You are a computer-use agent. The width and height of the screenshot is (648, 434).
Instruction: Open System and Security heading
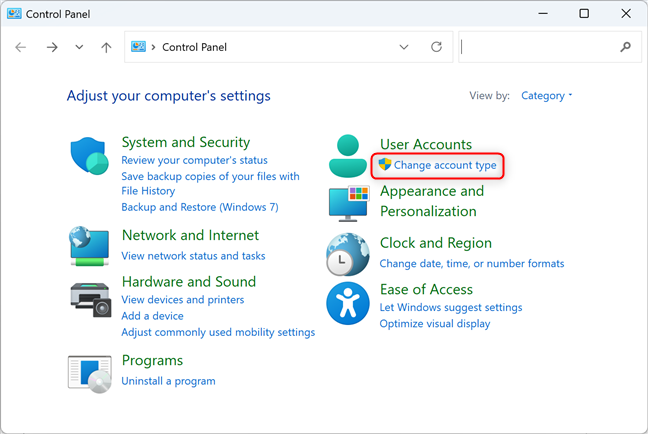pyautogui.click(x=186, y=142)
